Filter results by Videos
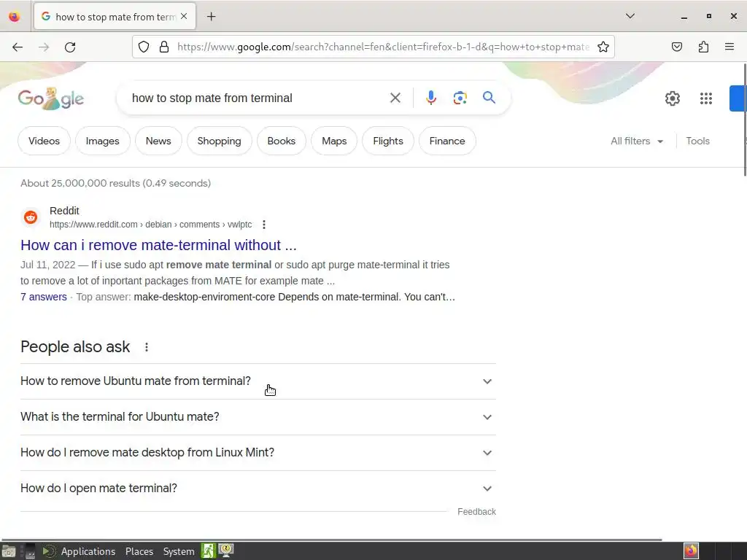This screenshot has height=560, width=747. pyautogui.click(x=44, y=141)
